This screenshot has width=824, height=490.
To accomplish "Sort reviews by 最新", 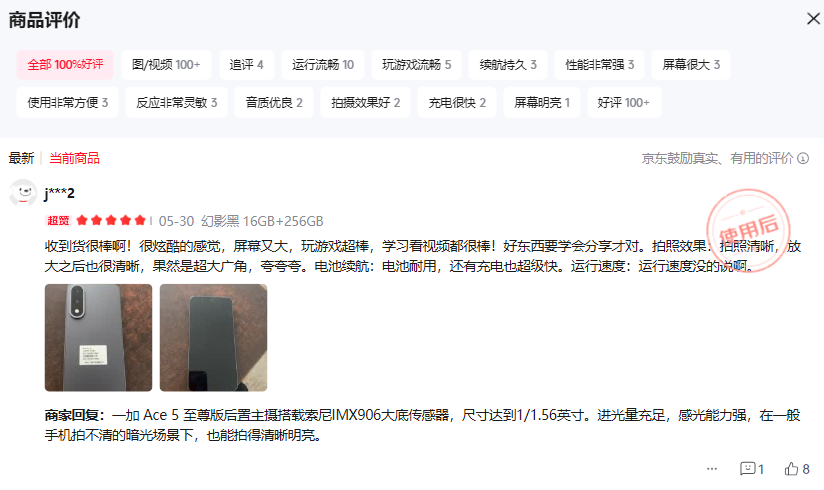I will (21, 158).
